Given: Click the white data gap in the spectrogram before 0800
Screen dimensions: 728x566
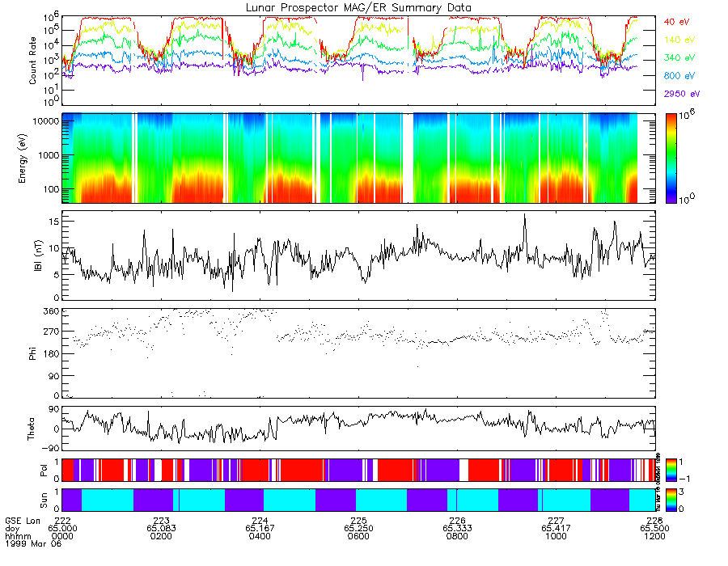Looking at the screenshot, I should point(408,158).
